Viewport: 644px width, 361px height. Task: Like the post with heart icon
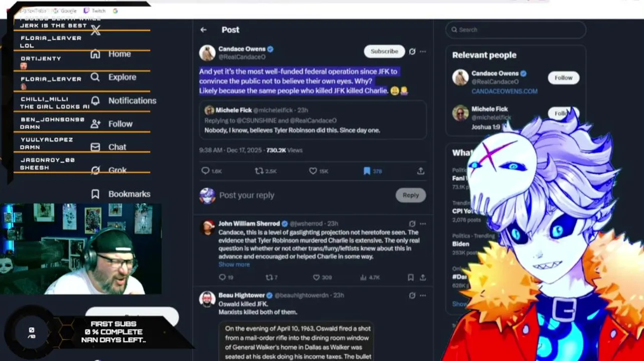click(313, 171)
